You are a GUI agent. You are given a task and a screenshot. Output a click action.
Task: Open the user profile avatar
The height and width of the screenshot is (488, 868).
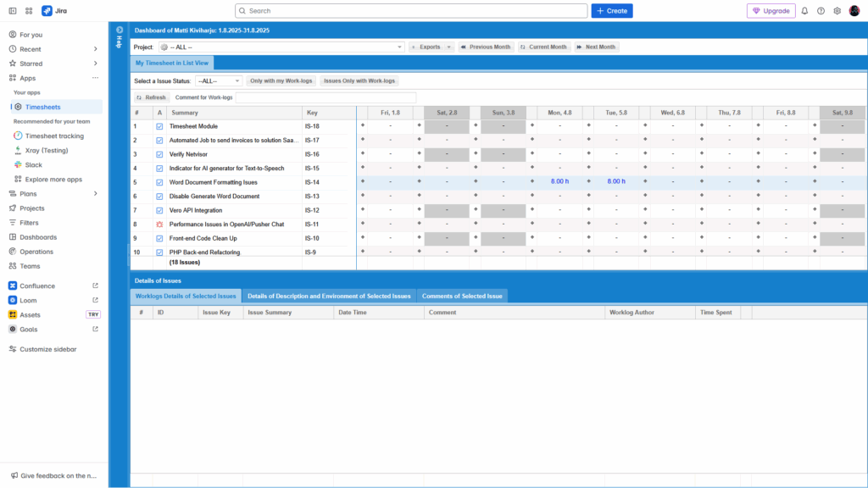point(854,10)
